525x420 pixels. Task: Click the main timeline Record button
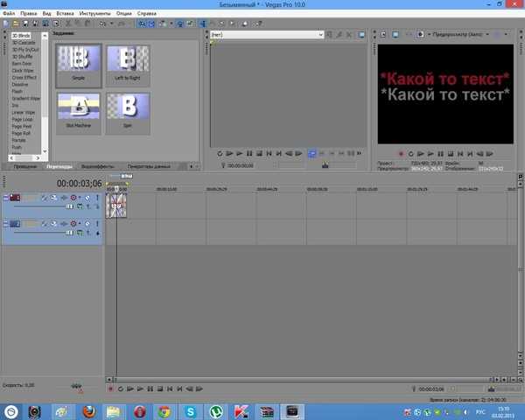tap(110, 388)
